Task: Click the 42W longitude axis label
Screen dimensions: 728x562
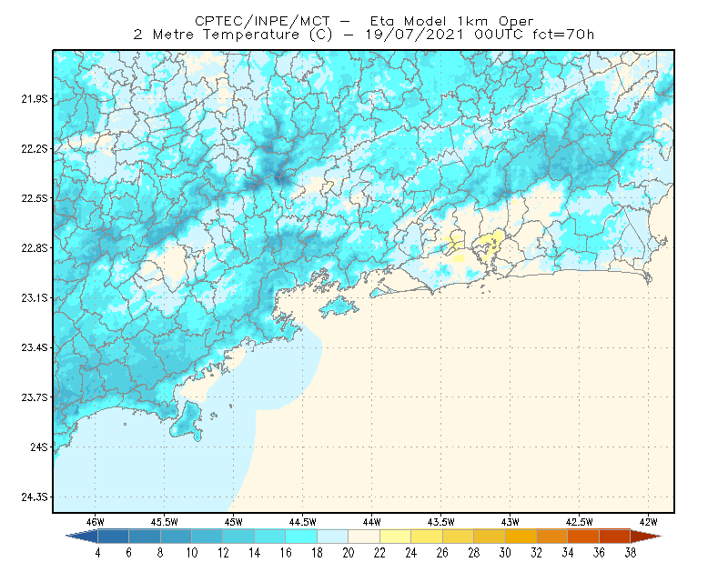Action: (x=648, y=522)
